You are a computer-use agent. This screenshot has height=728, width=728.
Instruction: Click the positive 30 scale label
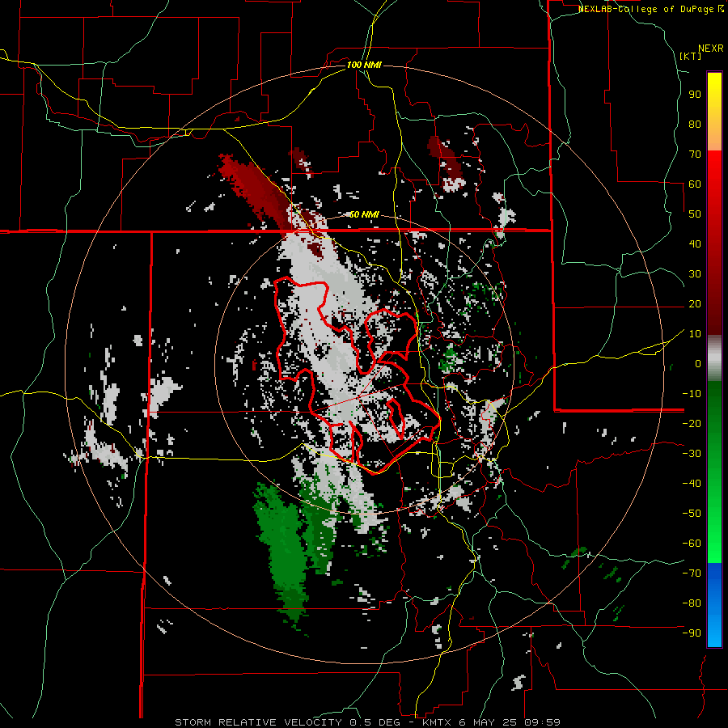(x=695, y=274)
